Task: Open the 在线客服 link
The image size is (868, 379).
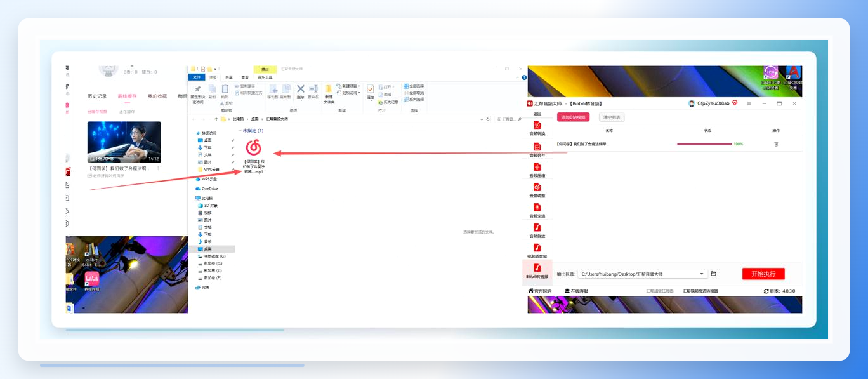Action: [x=576, y=291]
